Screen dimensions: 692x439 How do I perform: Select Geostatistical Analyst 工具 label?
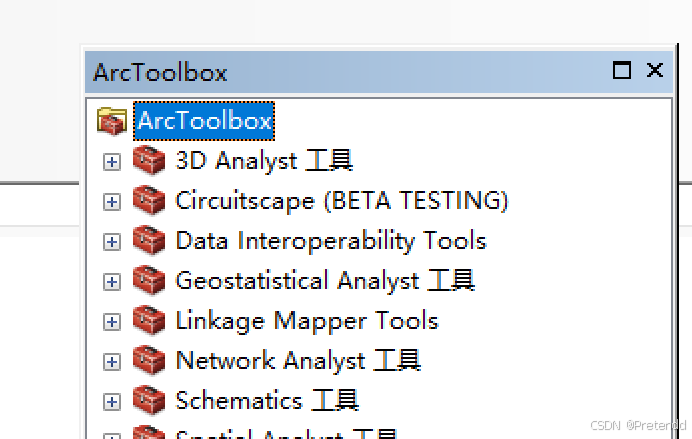tap(325, 281)
